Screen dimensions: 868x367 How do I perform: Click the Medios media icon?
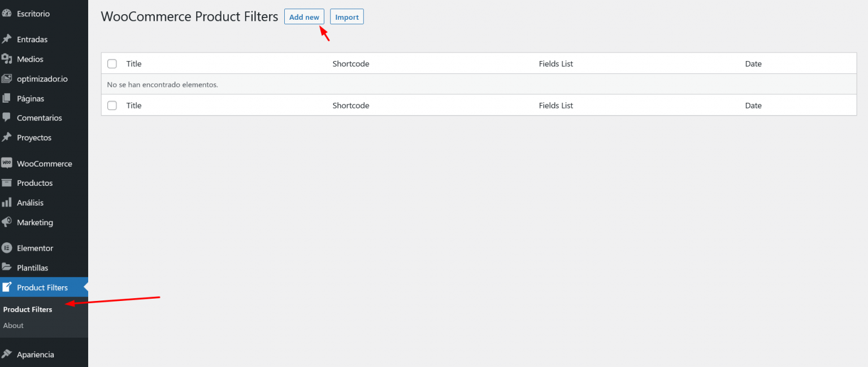click(x=7, y=59)
